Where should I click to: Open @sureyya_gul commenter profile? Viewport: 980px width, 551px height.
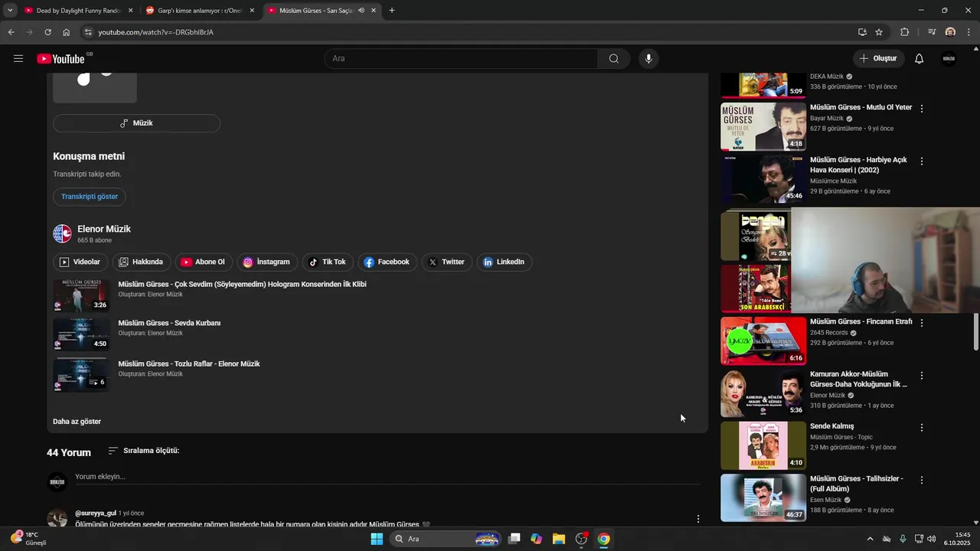[96, 513]
